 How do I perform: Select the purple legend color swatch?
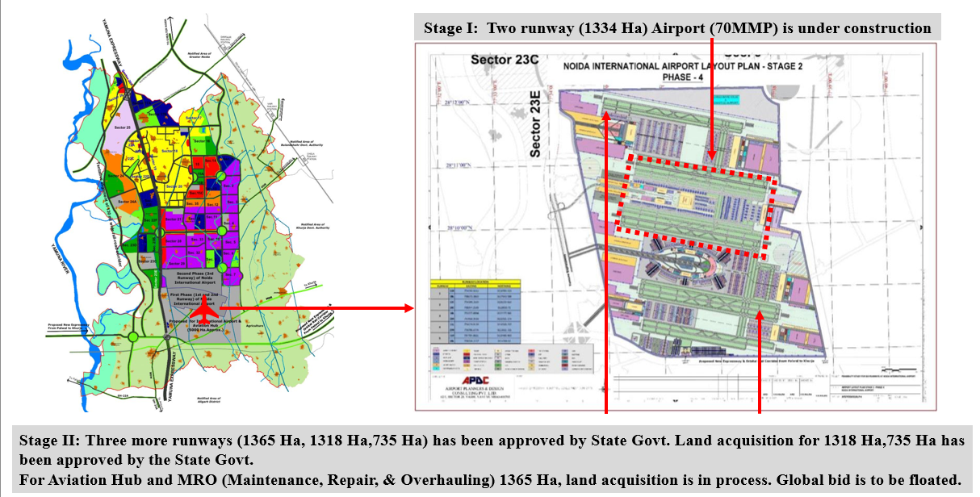click(467, 361)
